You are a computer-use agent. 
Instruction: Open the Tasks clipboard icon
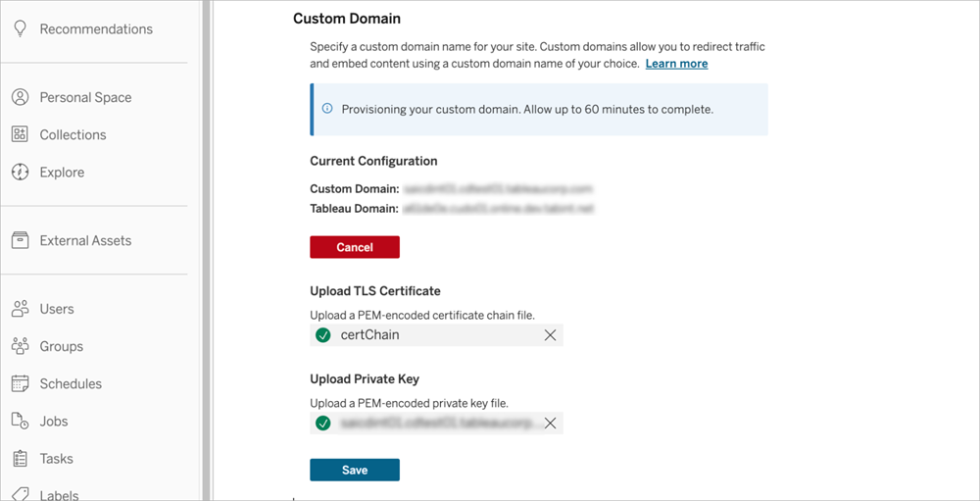(20, 459)
